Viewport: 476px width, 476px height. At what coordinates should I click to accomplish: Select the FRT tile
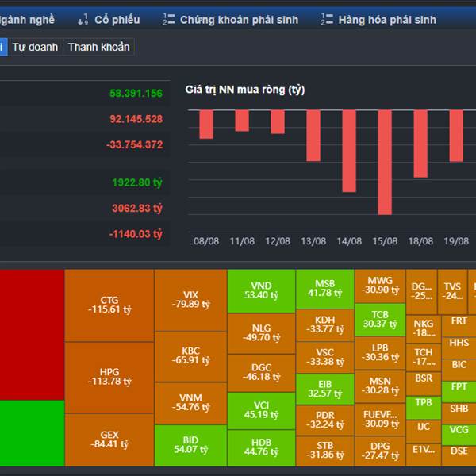pos(459,326)
